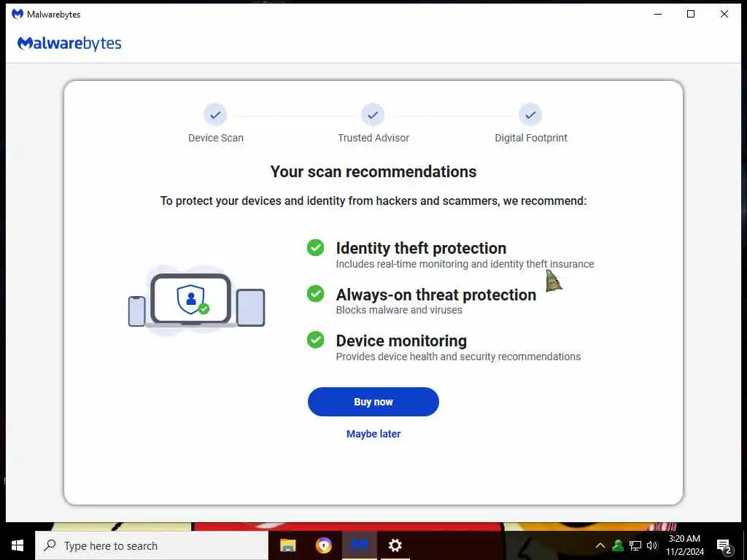Minimize the Malwarebytes window
Screen dimensions: 747x560
658,14
